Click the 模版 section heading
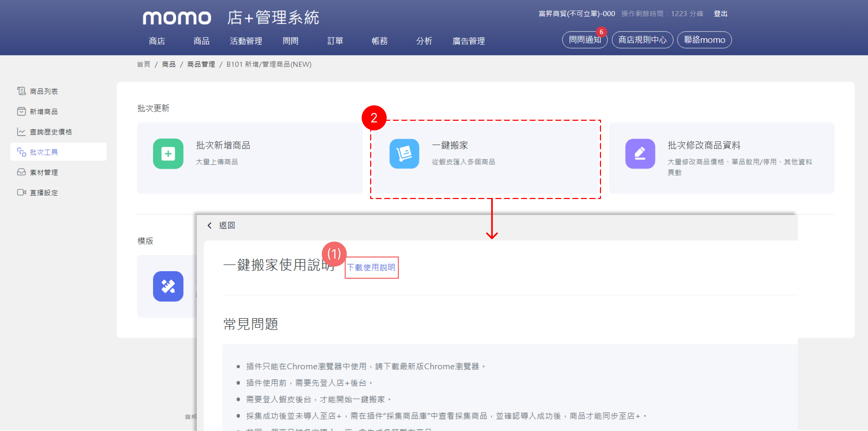The width and height of the screenshot is (868, 431). pos(145,241)
